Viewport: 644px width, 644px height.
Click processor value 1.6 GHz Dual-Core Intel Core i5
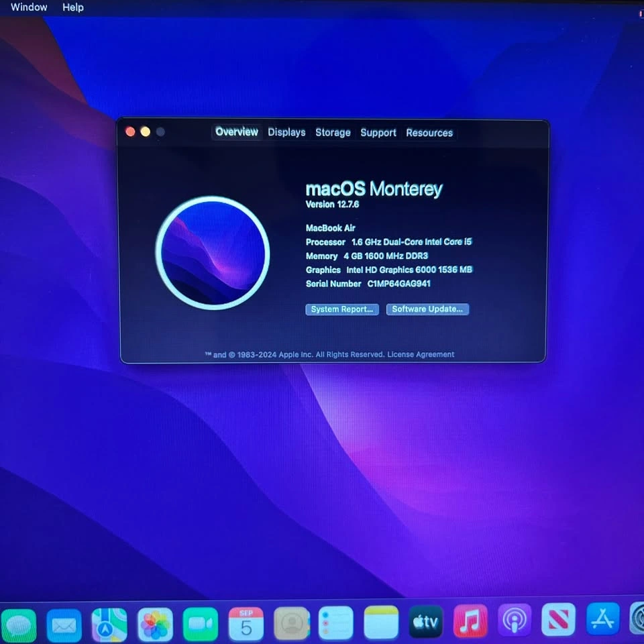[x=411, y=242]
